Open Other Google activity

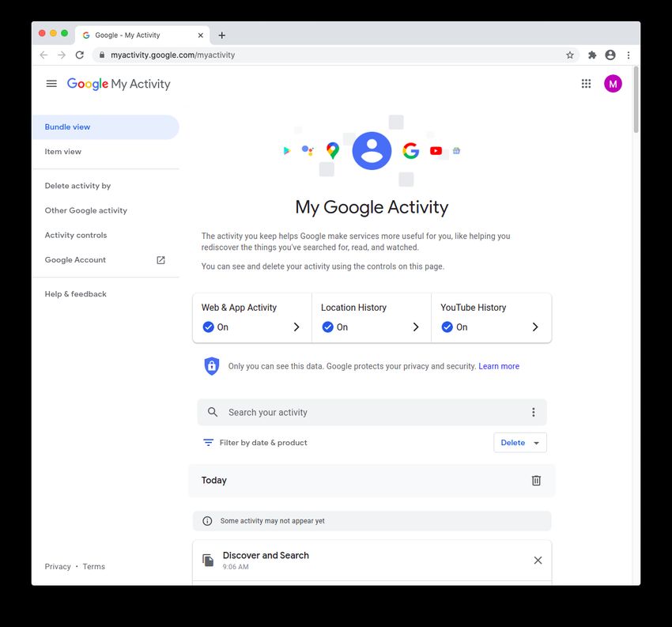pyautogui.click(x=85, y=210)
